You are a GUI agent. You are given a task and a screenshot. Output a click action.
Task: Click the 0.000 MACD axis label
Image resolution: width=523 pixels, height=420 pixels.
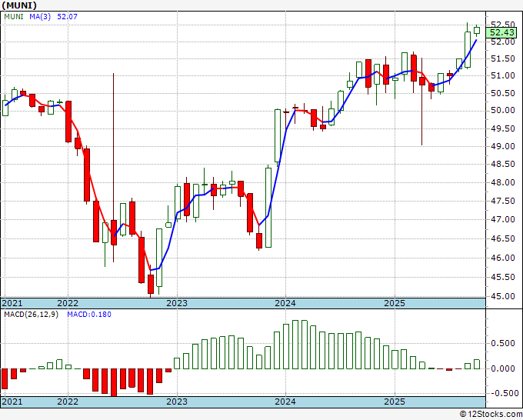503,368
